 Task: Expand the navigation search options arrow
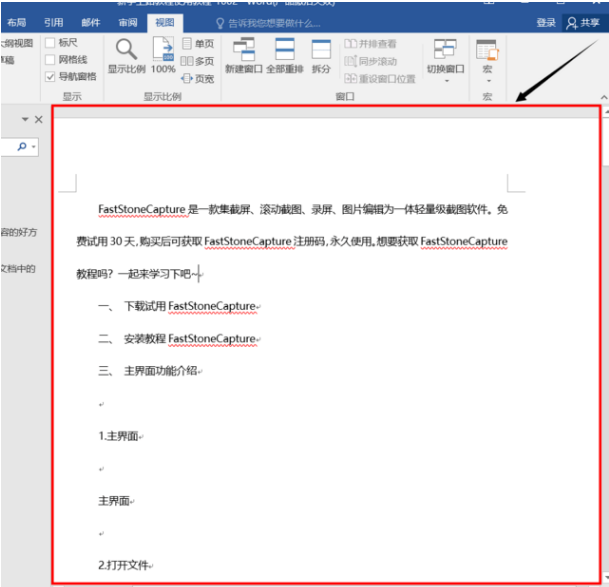coord(34,147)
